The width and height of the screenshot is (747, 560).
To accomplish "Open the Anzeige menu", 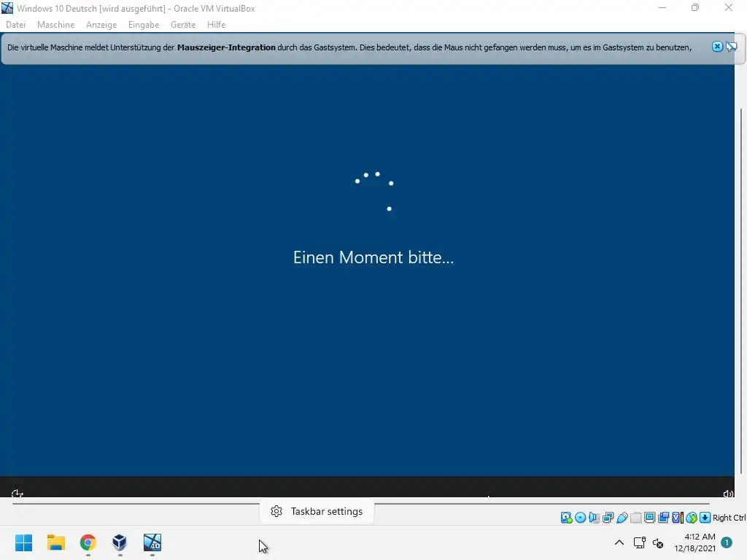I will tap(101, 25).
